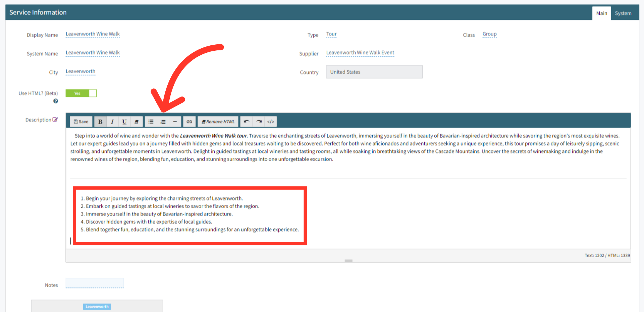
Task: Edit the Display Name value
Action: click(93, 34)
